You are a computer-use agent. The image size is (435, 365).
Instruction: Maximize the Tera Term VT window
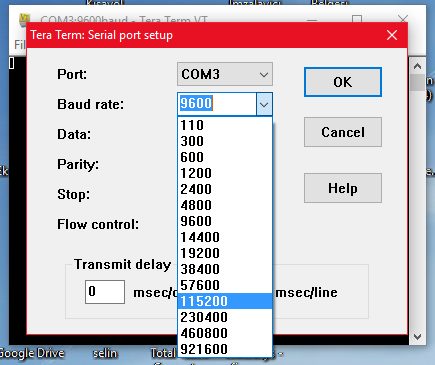click(x=357, y=19)
